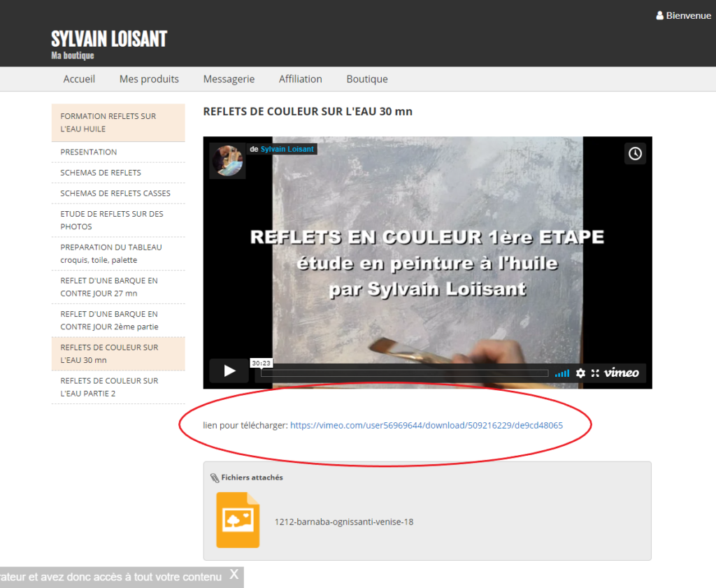The width and height of the screenshot is (716, 588).
Task: Click the user icon beside Bienvenue
Action: tap(659, 15)
